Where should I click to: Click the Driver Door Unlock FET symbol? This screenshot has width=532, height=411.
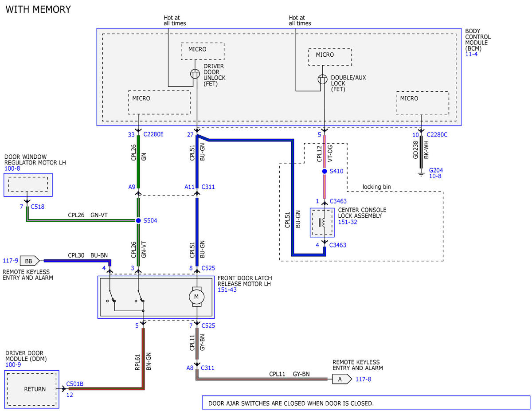(194, 74)
